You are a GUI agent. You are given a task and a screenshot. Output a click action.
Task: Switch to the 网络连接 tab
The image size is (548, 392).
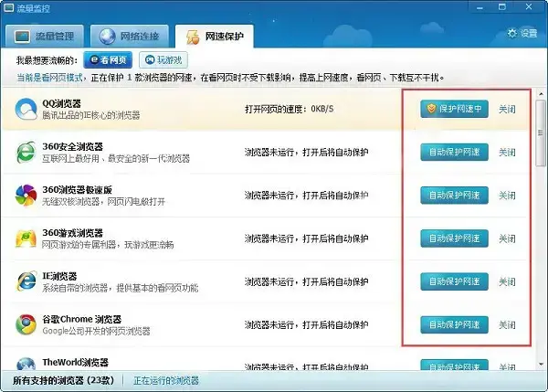130,36
